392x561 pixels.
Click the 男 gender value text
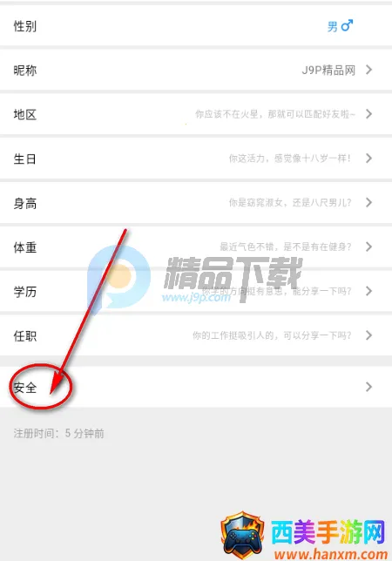(333, 26)
